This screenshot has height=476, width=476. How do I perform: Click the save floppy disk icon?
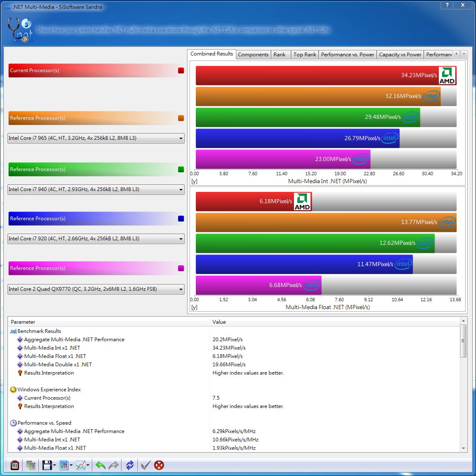pyautogui.click(x=46, y=465)
